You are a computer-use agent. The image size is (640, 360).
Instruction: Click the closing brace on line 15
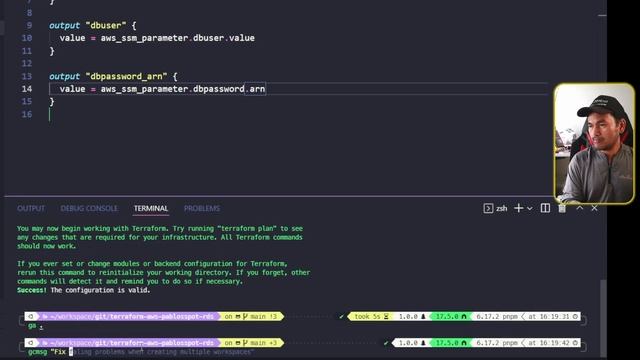tap(52, 101)
